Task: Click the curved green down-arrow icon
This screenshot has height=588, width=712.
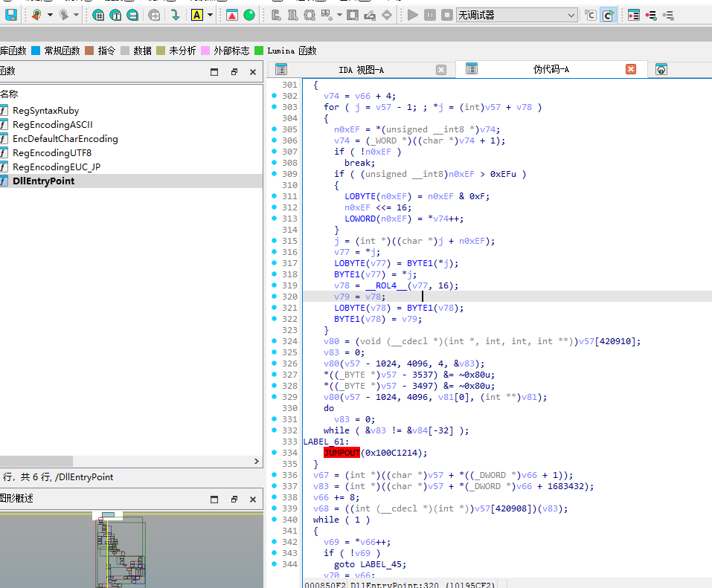Action: click(175, 15)
